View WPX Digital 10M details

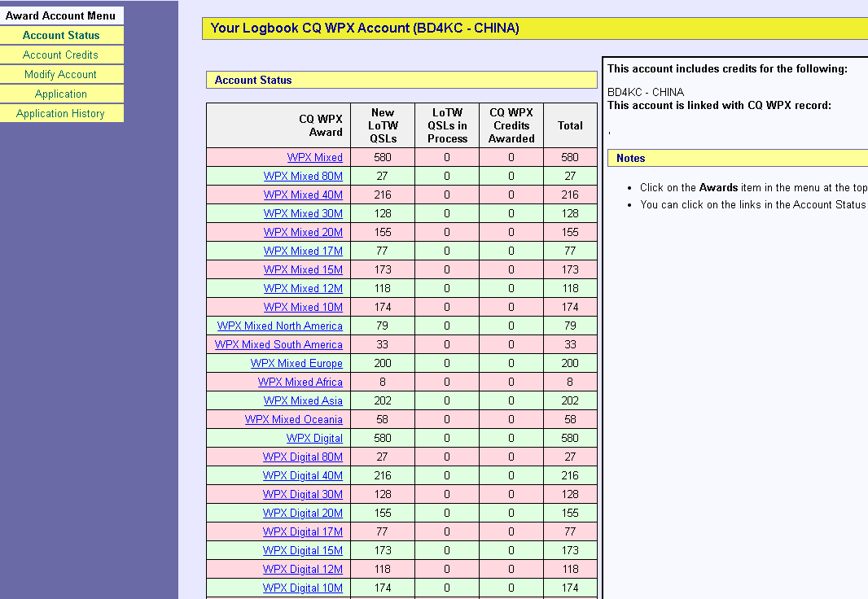click(x=303, y=588)
